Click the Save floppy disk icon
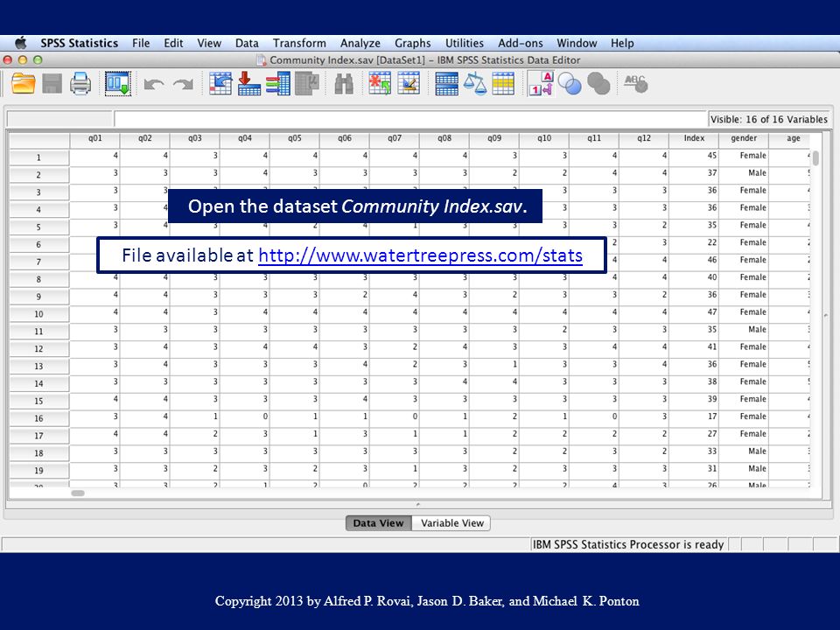 pos(52,84)
